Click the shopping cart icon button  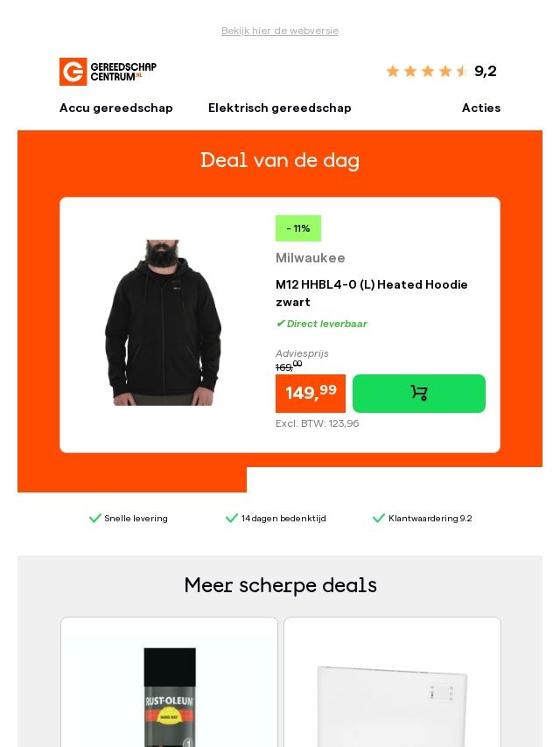pyautogui.click(x=419, y=393)
